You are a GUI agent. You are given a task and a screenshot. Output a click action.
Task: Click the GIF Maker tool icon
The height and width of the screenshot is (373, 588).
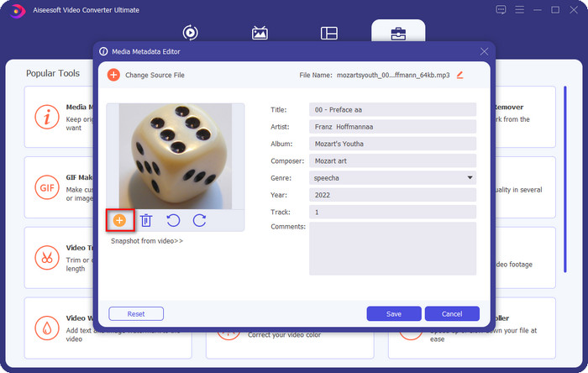click(x=47, y=187)
